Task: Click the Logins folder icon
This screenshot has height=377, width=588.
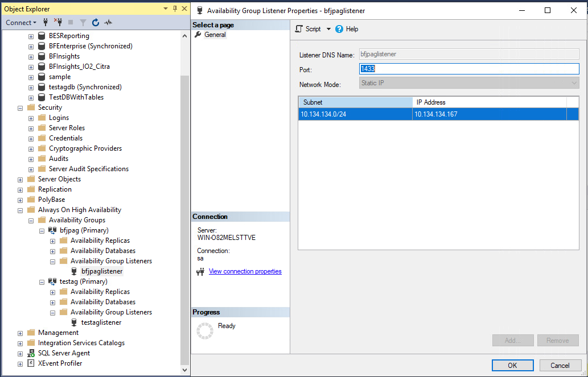Action: pyautogui.click(x=42, y=118)
